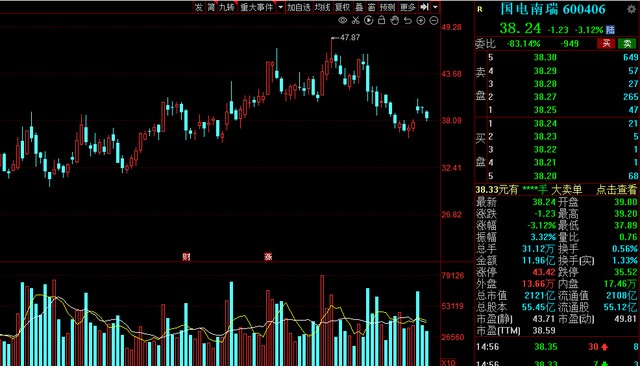Click the 金额 value 11.96亿

pyautogui.click(x=539, y=260)
